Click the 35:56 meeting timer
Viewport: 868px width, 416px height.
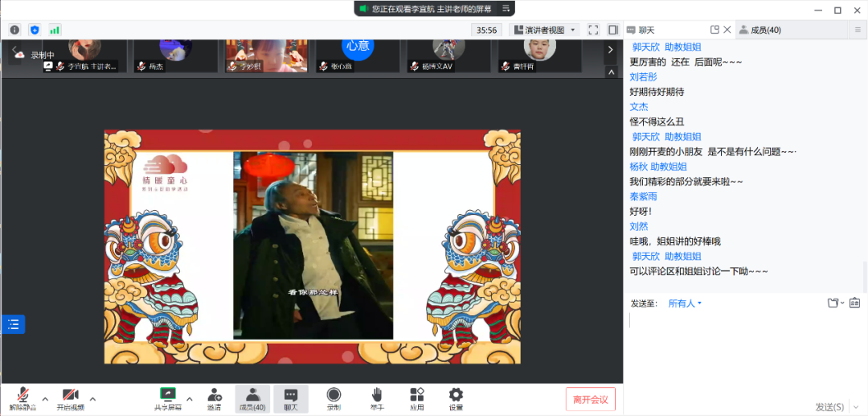486,30
